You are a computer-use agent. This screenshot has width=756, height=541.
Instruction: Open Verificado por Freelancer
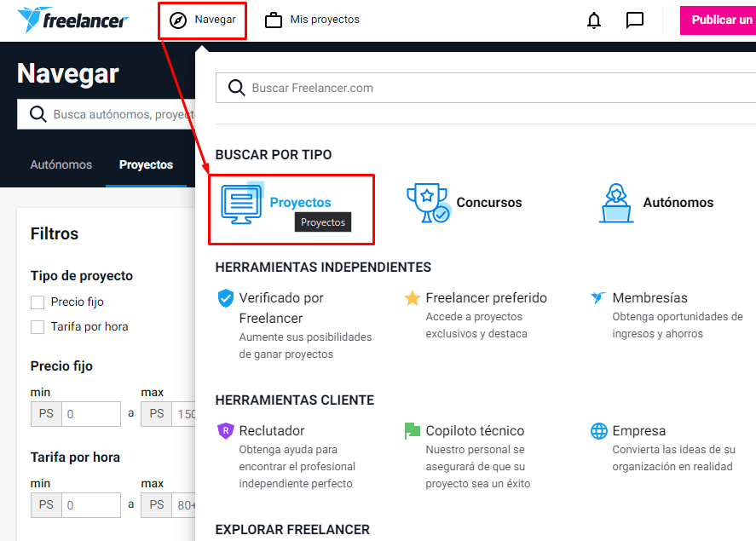[x=281, y=308]
